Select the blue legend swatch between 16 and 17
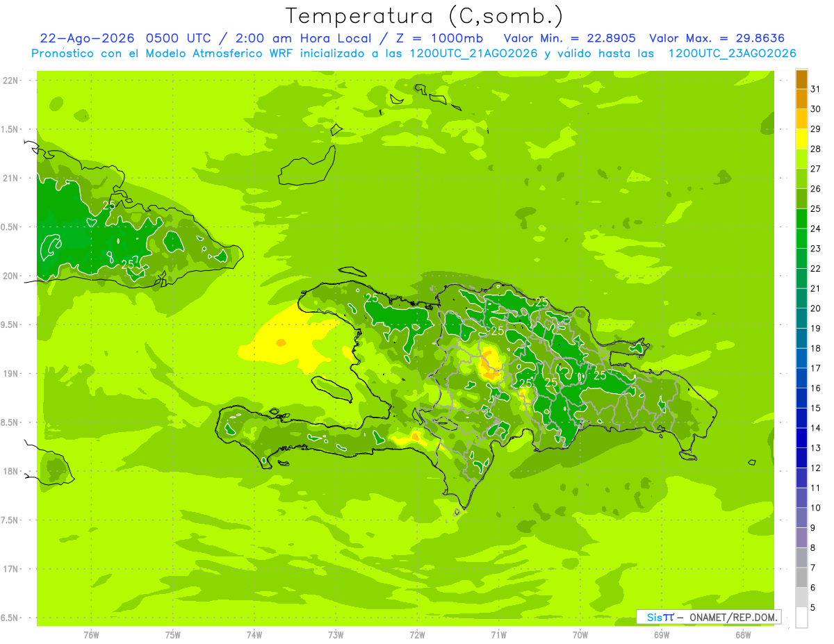 point(801,378)
